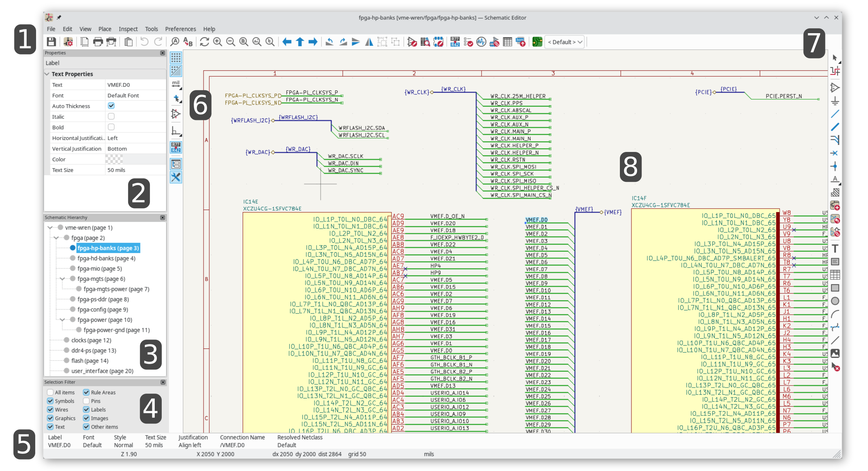Save the schematic file

(x=51, y=41)
